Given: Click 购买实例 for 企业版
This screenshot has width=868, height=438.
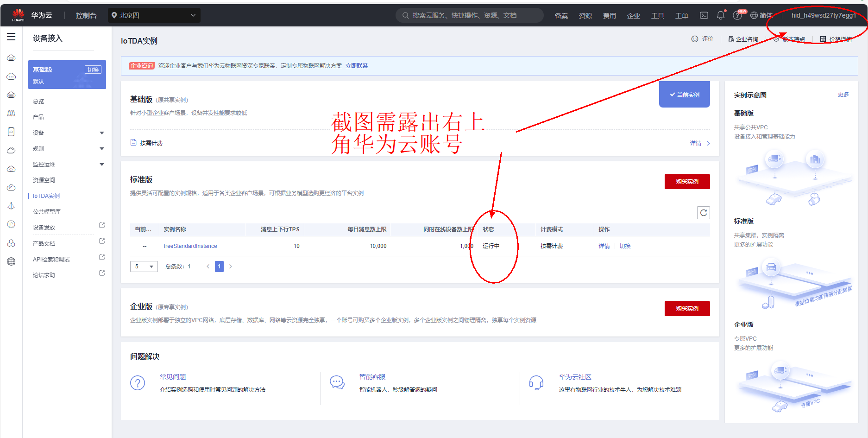Looking at the screenshot, I should click(x=687, y=309).
